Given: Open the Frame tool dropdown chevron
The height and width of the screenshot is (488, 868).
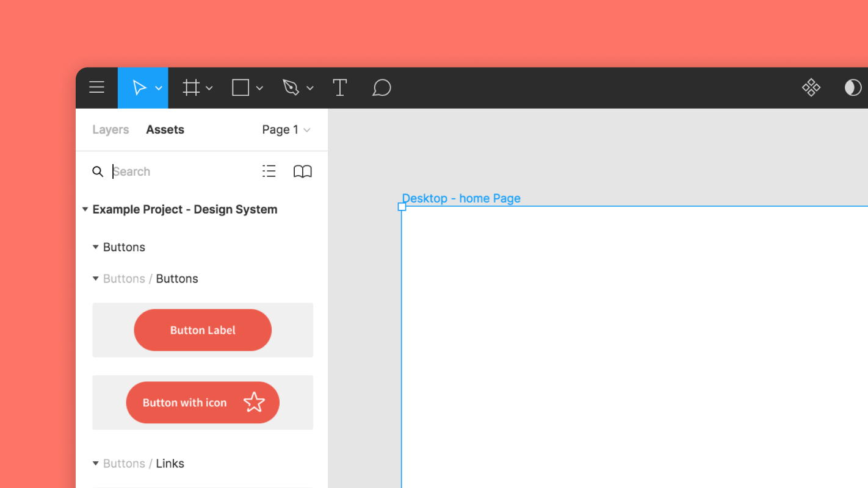Looking at the screenshot, I should [209, 88].
